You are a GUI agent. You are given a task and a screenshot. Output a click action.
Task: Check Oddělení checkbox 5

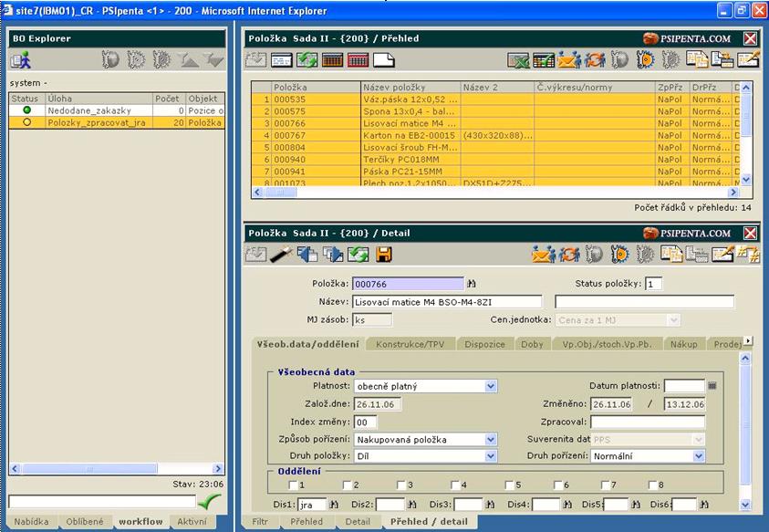pyautogui.click(x=510, y=485)
